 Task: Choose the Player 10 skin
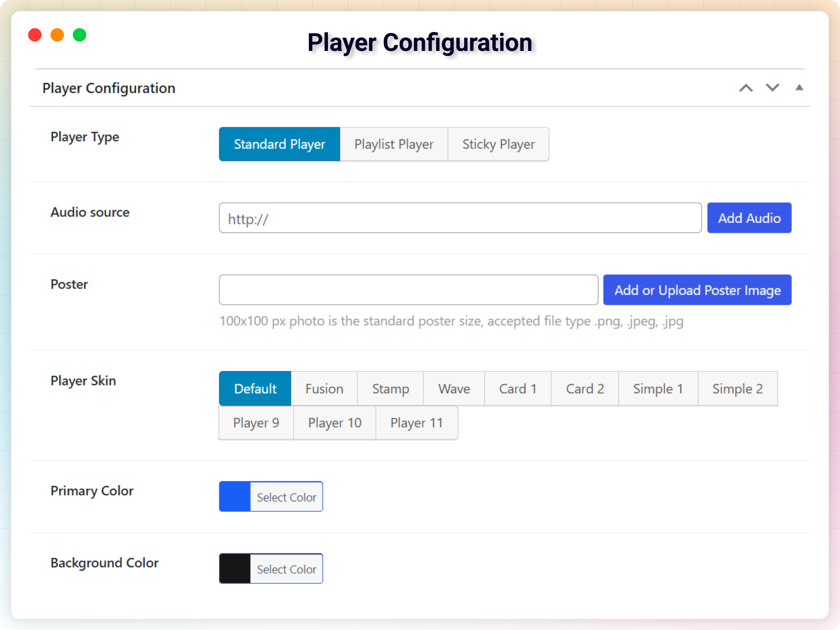tap(335, 423)
